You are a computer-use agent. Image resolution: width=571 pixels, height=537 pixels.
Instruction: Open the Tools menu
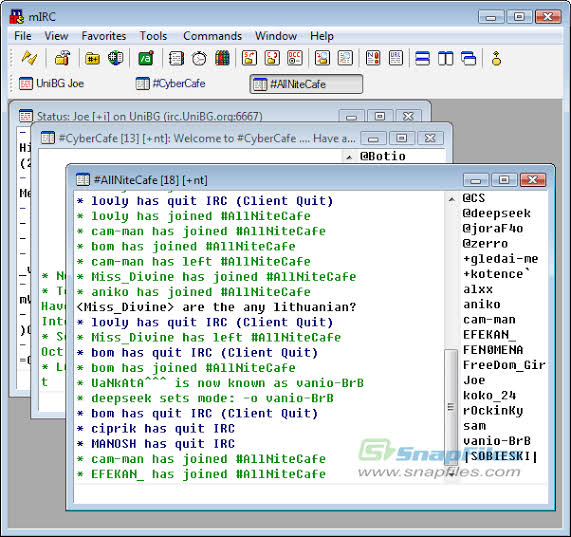pyautogui.click(x=153, y=36)
